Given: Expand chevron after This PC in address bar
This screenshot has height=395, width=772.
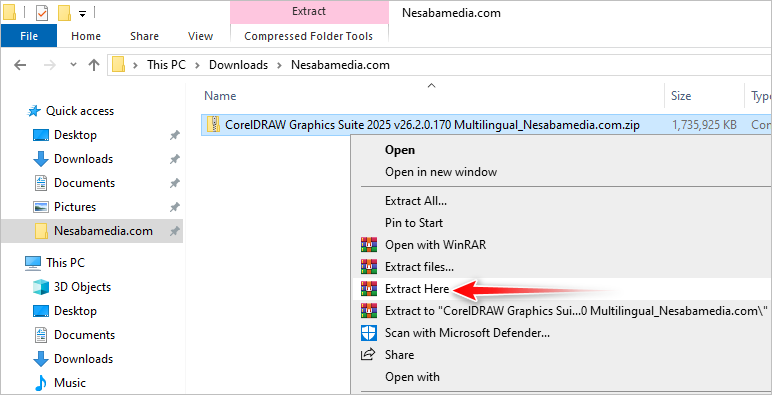Looking at the screenshot, I should (197, 65).
